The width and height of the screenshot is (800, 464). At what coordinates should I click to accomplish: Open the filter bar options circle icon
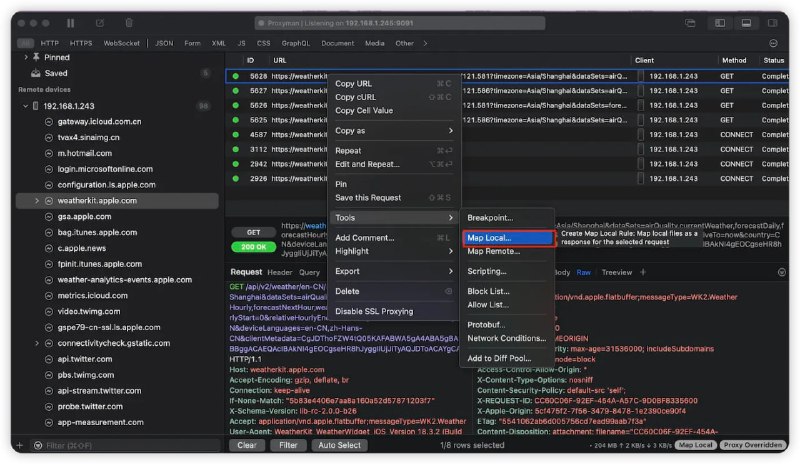pos(773,43)
